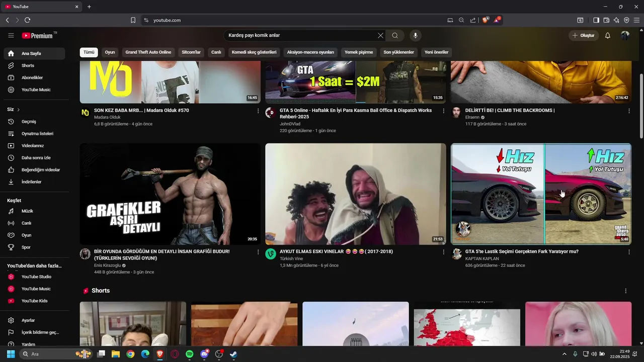Go to Abonelikler subscriptions
The image size is (644, 362).
point(35,77)
